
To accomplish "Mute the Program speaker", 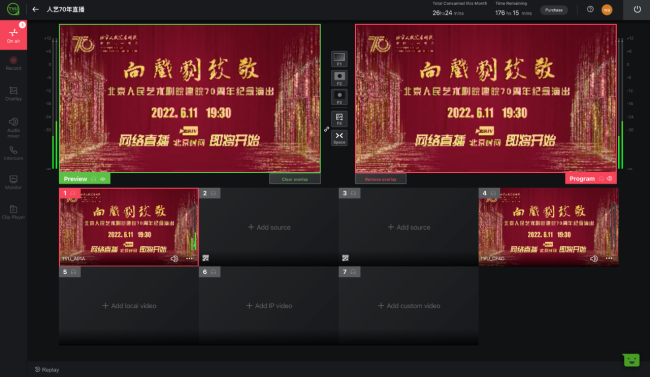I will 609,178.
